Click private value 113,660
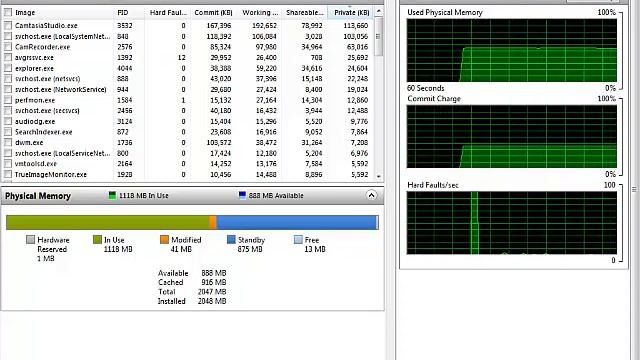Image resolution: width=640 pixels, height=360 pixels. tap(356, 25)
